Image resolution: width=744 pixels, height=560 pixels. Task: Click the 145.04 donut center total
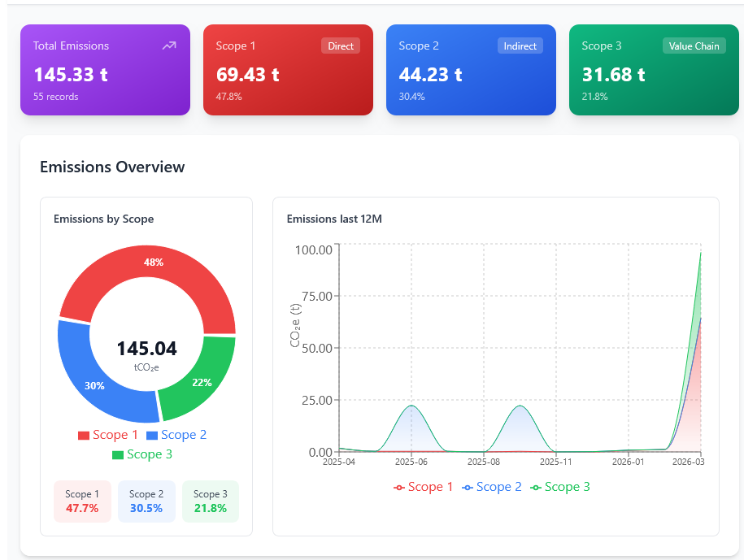146,349
